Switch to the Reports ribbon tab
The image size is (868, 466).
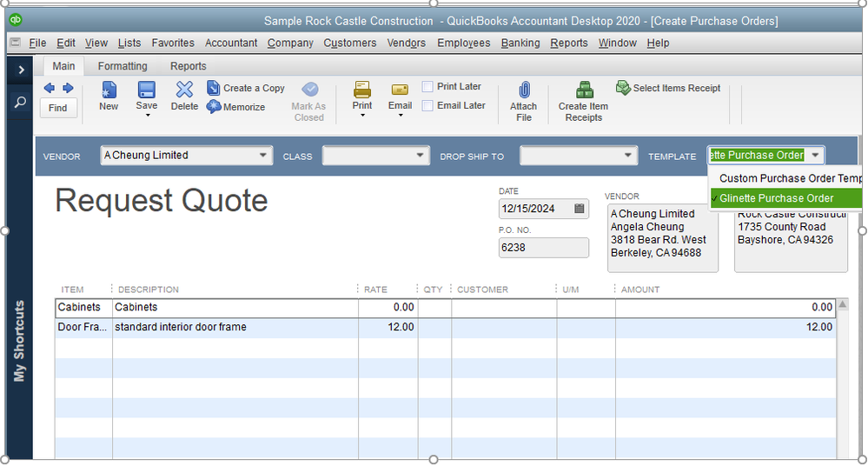[189, 66]
